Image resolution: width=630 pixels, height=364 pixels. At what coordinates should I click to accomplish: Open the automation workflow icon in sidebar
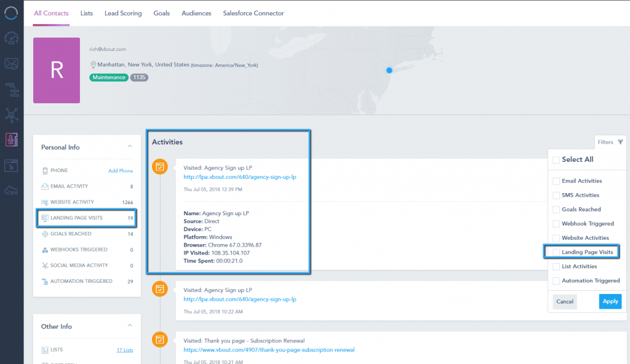(x=12, y=90)
